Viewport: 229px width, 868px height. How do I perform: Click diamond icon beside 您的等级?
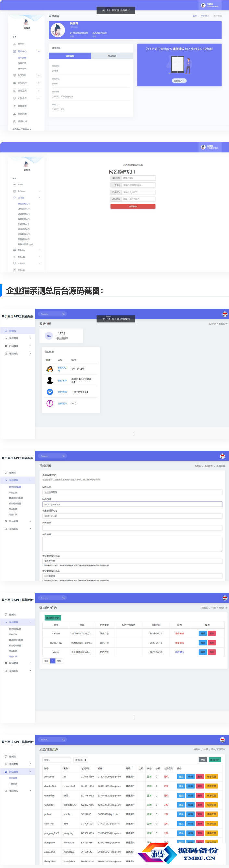50,392
